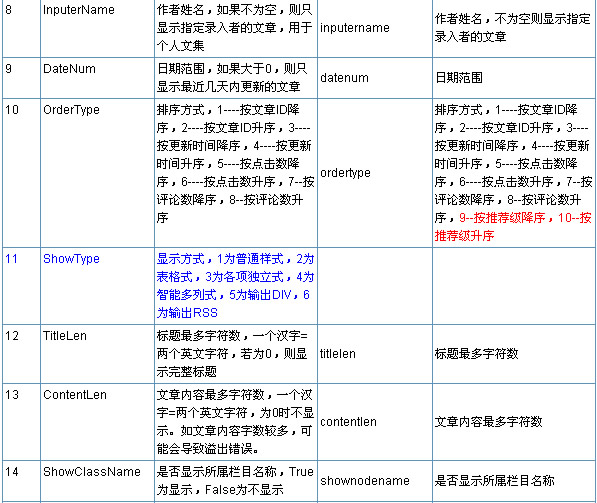
Task: Click the contentlen label
Action: point(348,422)
